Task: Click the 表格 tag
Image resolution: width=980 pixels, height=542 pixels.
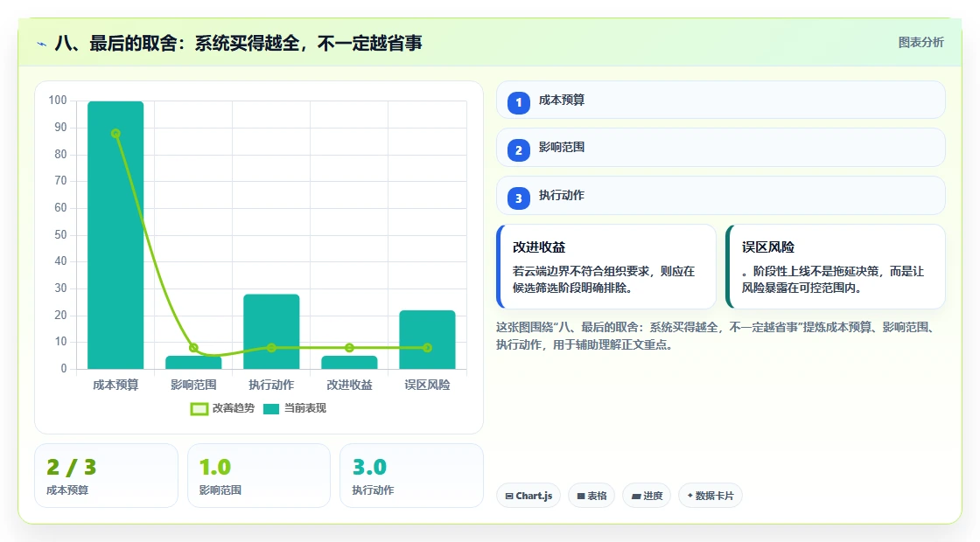Action: coord(591,496)
